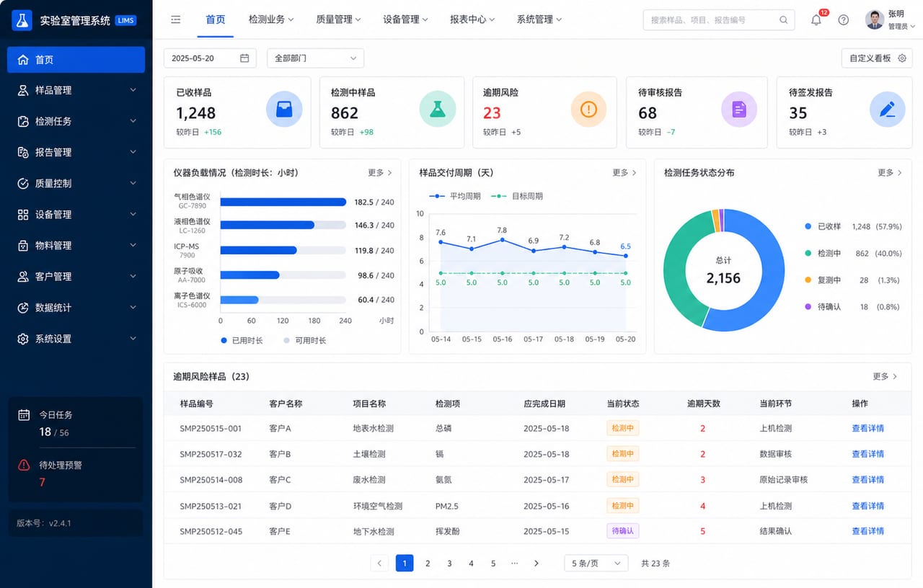Toggle 检测中 legend in donut chart
This screenshot has width=923, height=588.
(823, 254)
